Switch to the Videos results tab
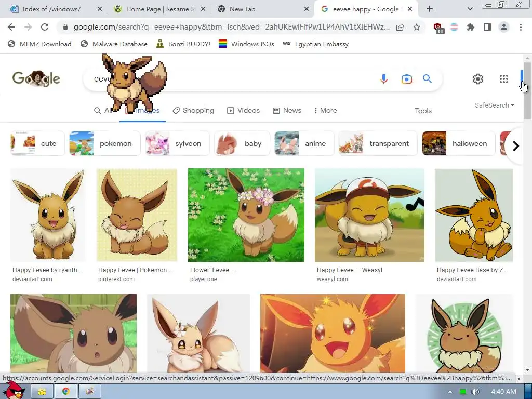Image resolution: width=532 pixels, height=399 pixels. tap(243, 111)
